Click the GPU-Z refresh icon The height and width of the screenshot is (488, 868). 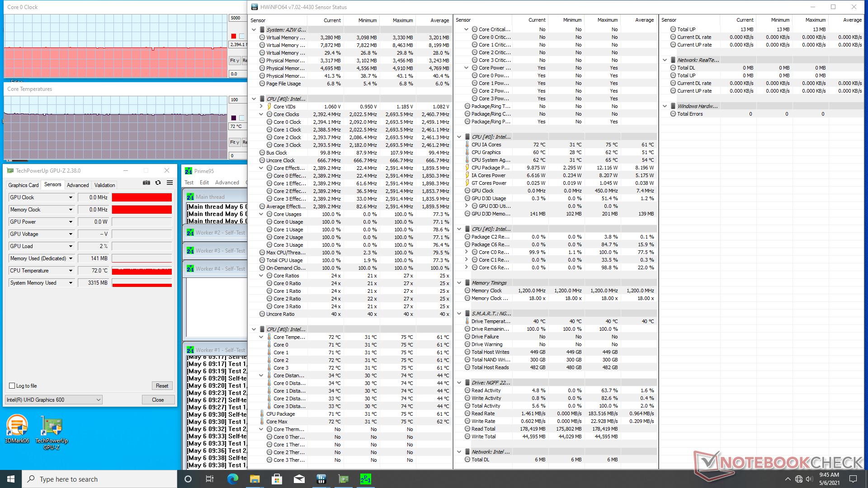tap(158, 183)
